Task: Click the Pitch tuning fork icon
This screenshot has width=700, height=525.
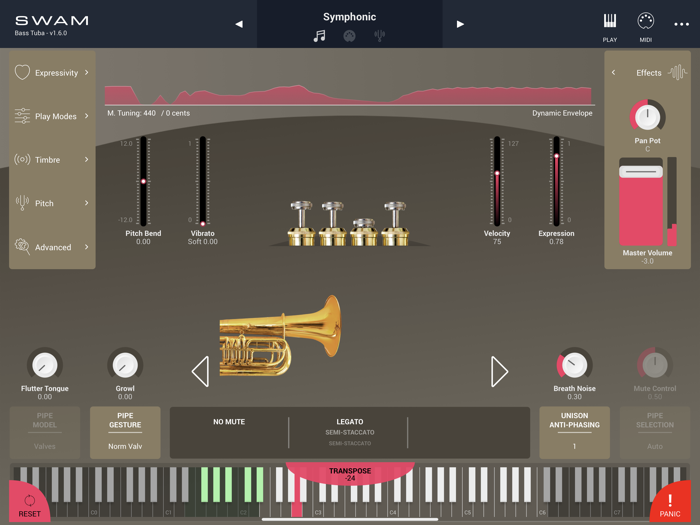Action: click(x=22, y=203)
